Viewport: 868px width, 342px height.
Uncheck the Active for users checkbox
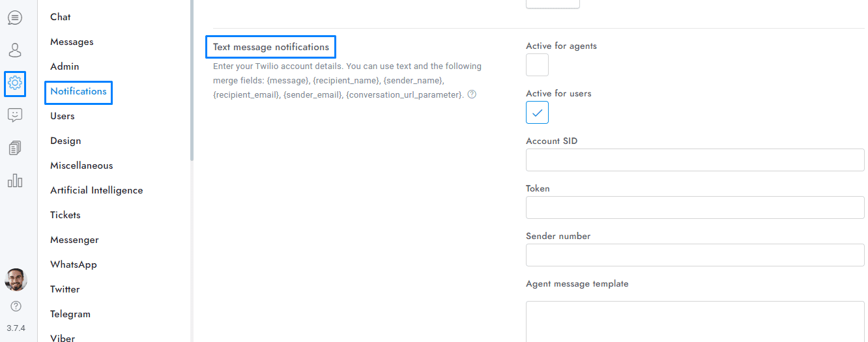click(x=537, y=113)
